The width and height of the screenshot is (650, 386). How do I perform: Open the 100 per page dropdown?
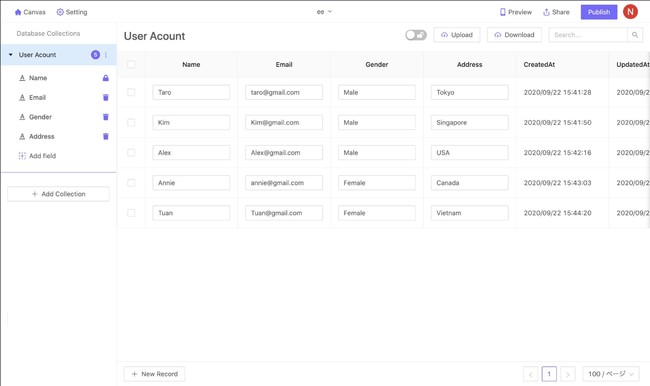(611, 374)
